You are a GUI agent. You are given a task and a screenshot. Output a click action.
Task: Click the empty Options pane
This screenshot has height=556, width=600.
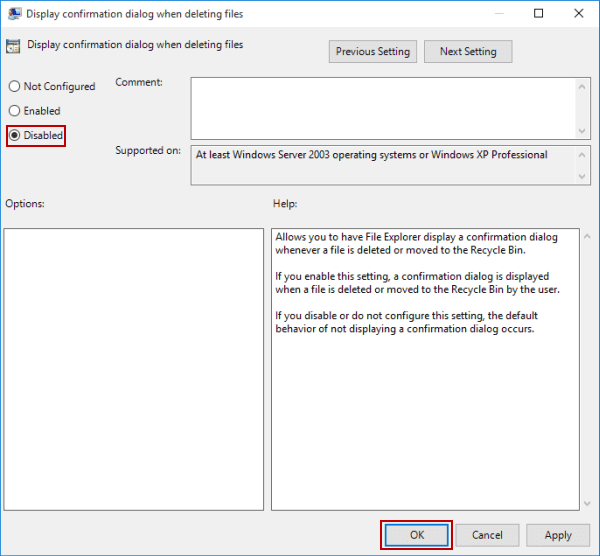coord(134,369)
